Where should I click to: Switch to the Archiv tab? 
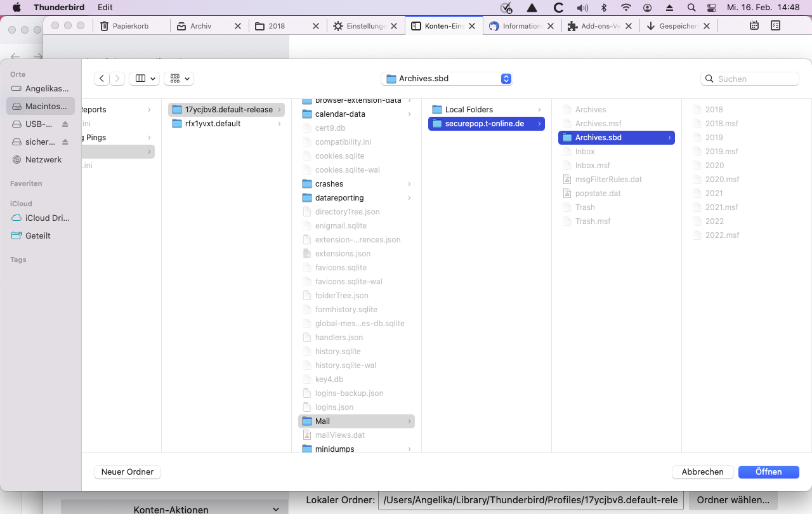pyautogui.click(x=209, y=26)
